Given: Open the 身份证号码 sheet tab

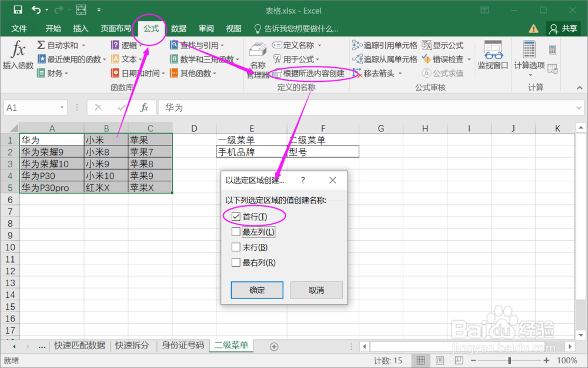Looking at the screenshot, I should coord(183,346).
